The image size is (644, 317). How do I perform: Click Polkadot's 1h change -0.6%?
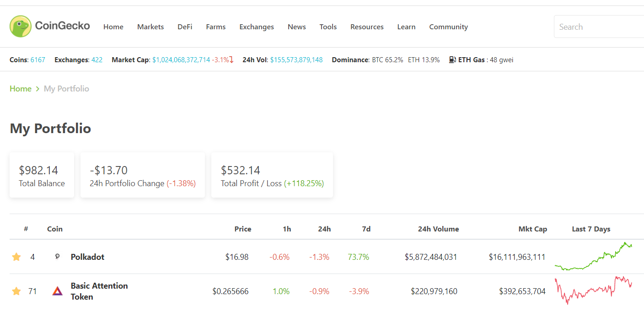(x=279, y=257)
